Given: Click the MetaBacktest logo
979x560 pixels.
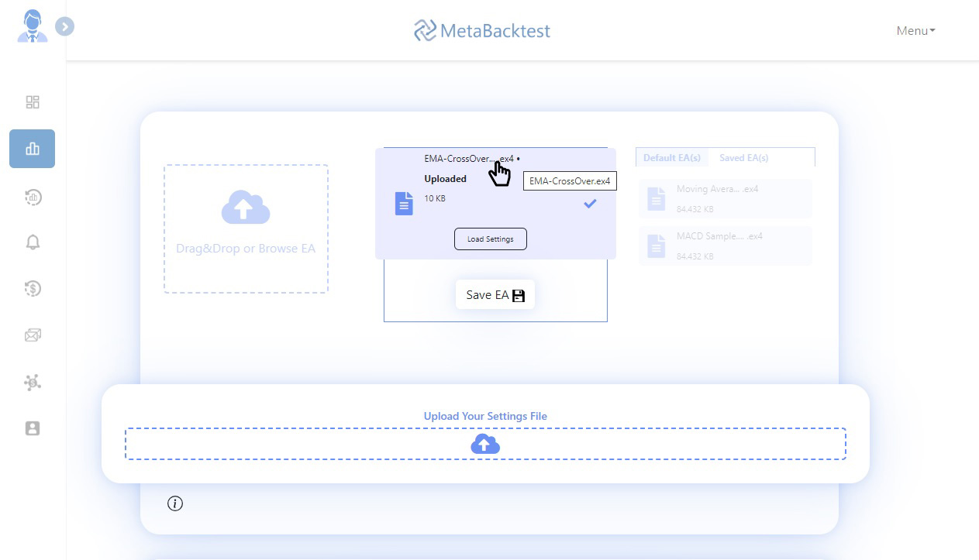Looking at the screenshot, I should pos(481,31).
